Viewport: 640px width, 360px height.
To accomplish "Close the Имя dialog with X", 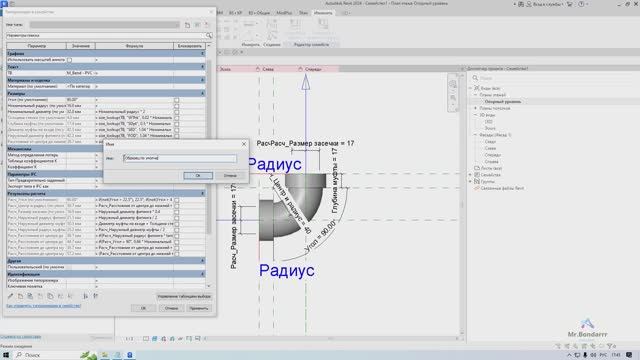I will click(244, 144).
